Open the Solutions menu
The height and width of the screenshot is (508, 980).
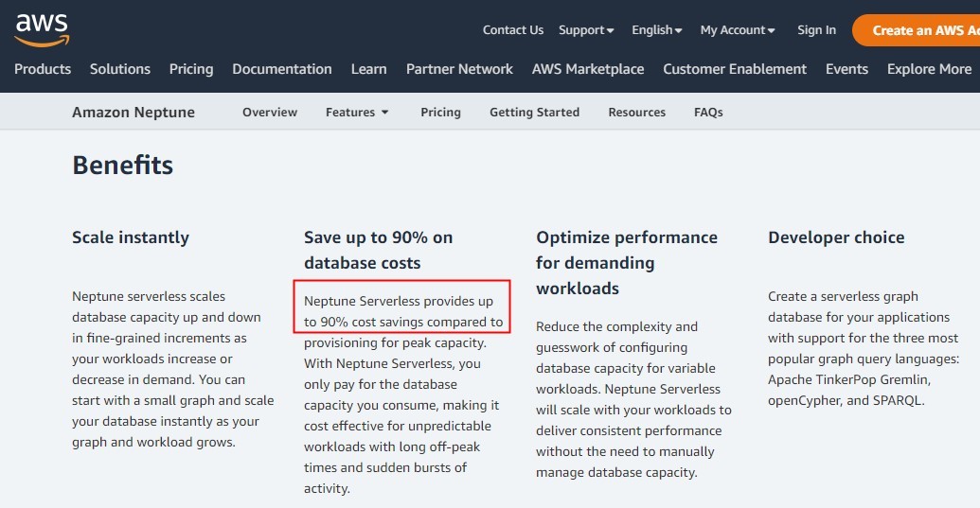tap(120, 69)
